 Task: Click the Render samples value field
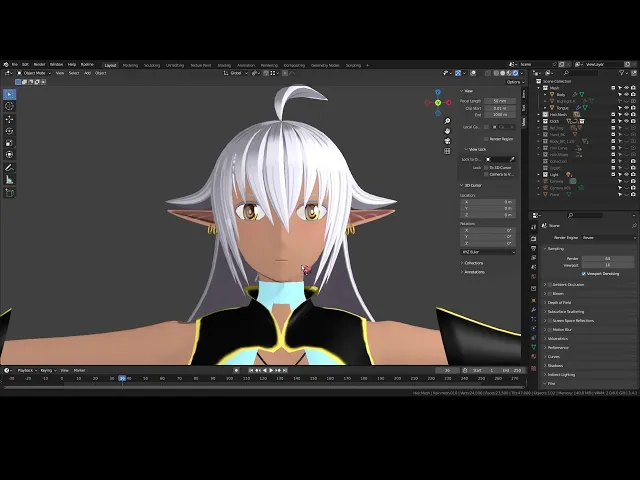click(608, 259)
